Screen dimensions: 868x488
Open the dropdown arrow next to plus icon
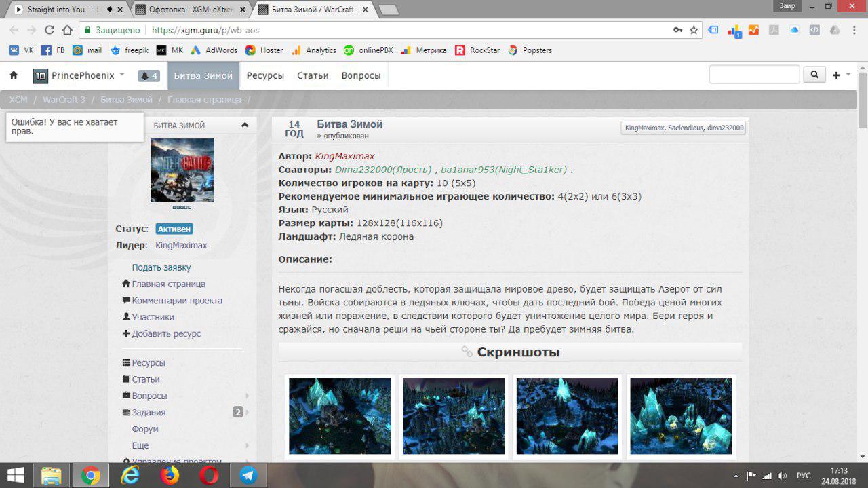[x=848, y=75]
